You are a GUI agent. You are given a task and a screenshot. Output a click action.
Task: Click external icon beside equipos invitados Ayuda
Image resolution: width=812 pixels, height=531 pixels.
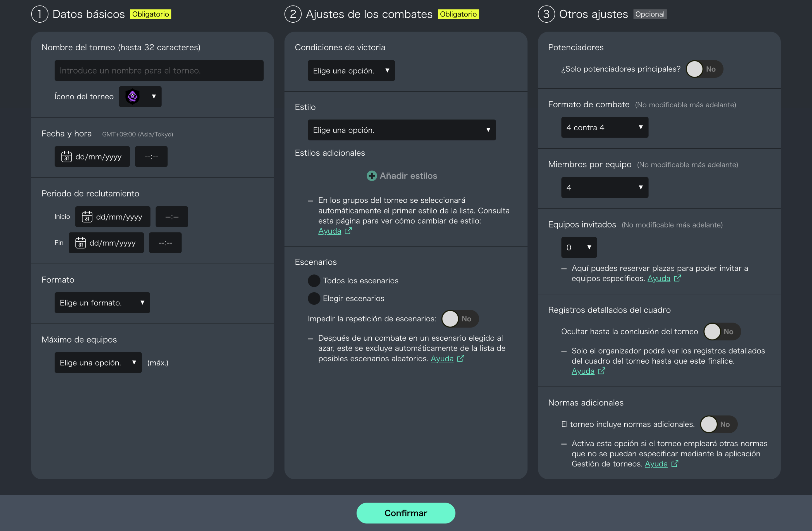[x=677, y=278]
